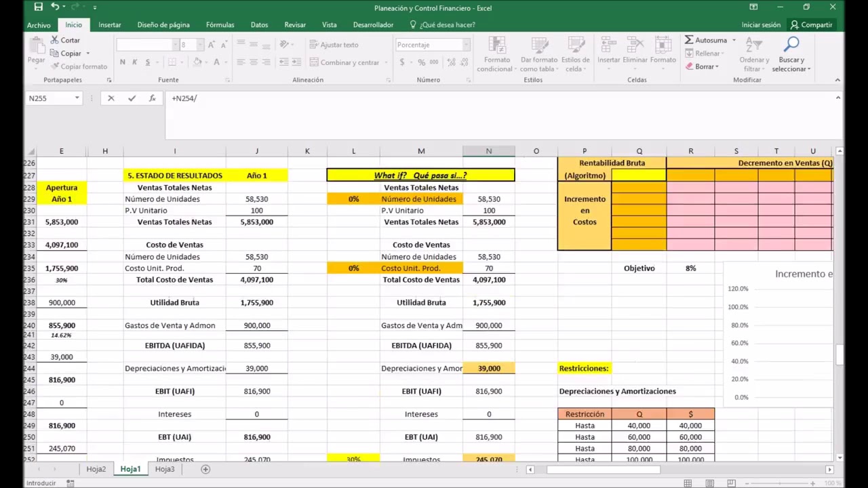Increase font size with larger A icon
This screenshot has width=868, height=488.
(212, 45)
